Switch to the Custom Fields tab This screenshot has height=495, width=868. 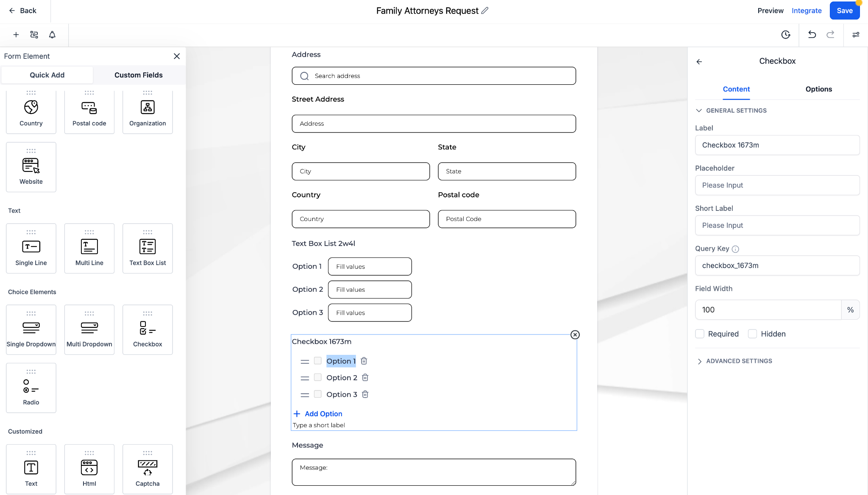pos(139,75)
